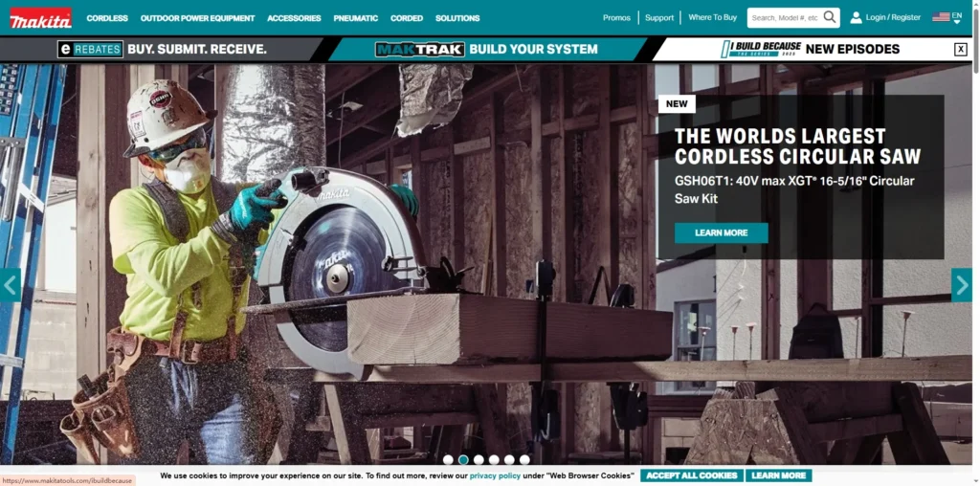Image resolution: width=980 pixels, height=486 pixels.
Task: Click the Makita logo
Action: [x=40, y=18]
